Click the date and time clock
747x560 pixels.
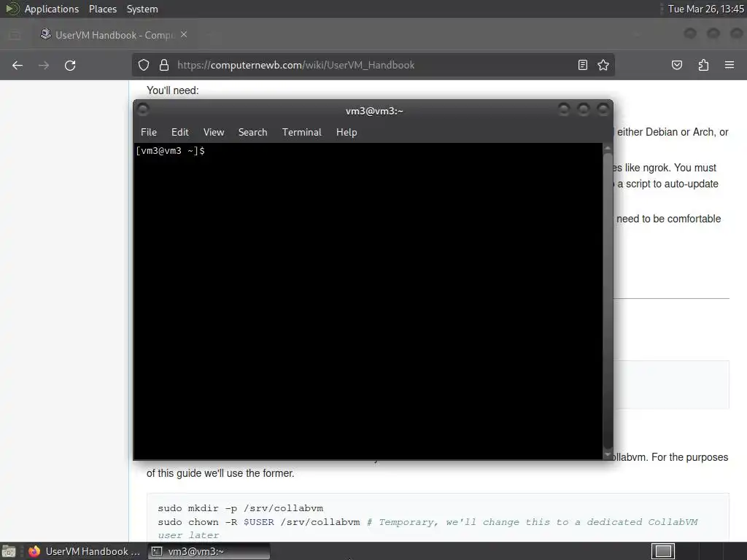(705, 9)
